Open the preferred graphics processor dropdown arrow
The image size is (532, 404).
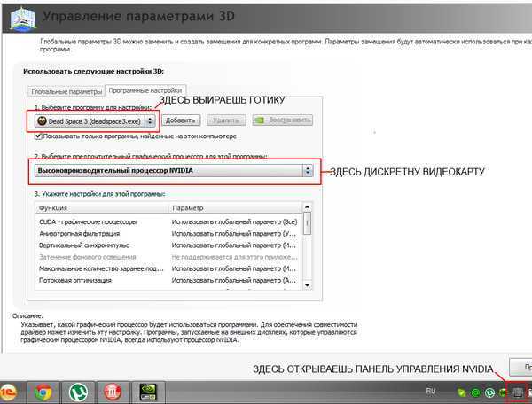pos(308,170)
